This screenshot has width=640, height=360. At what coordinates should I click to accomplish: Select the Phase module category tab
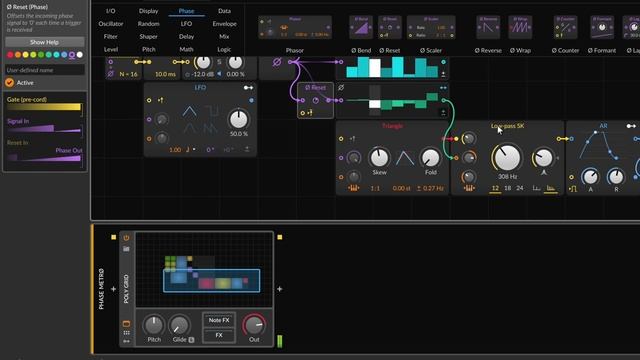click(x=186, y=11)
